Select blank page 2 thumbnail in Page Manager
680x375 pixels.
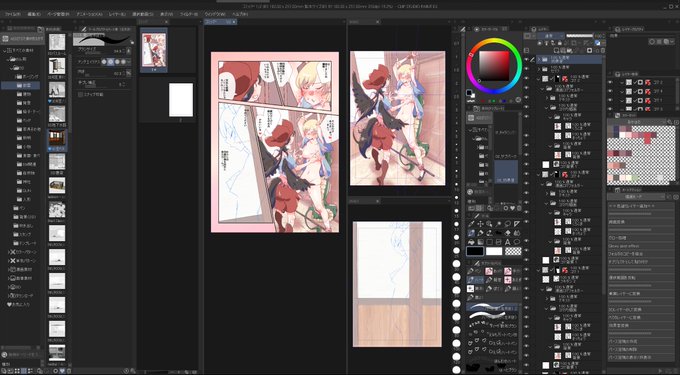coord(181,100)
